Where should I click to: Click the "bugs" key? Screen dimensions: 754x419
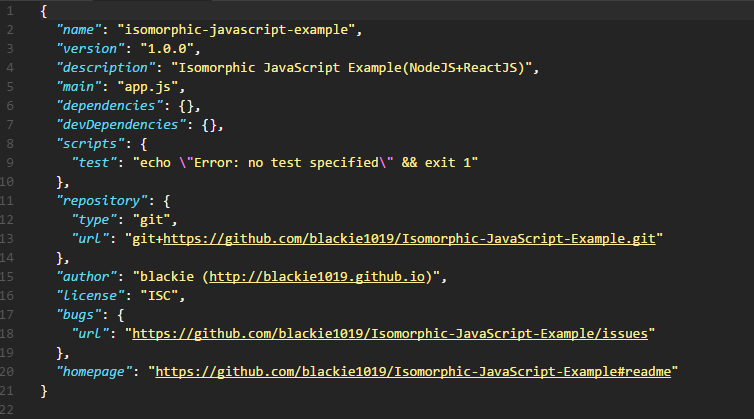pyautogui.click(x=81, y=315)
